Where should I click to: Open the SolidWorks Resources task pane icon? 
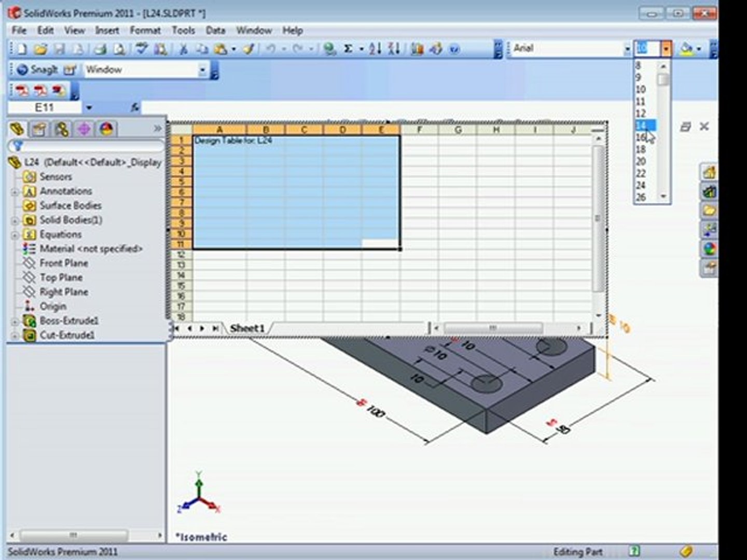coord(709,172)
